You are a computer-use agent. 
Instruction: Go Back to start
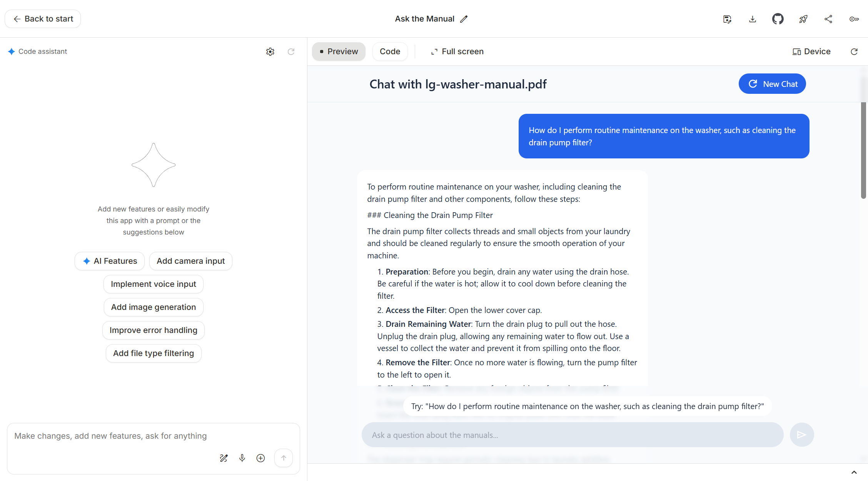coord(43,19)
